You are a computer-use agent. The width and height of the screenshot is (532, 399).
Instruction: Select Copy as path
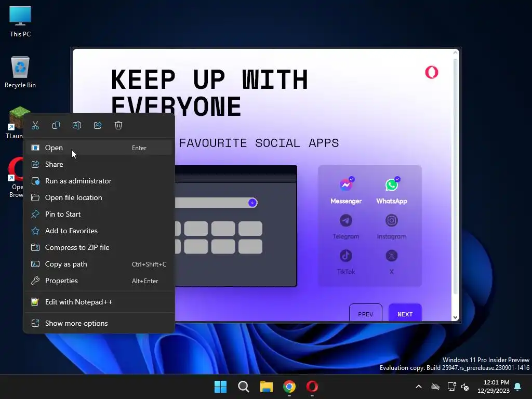click(99, 264)
